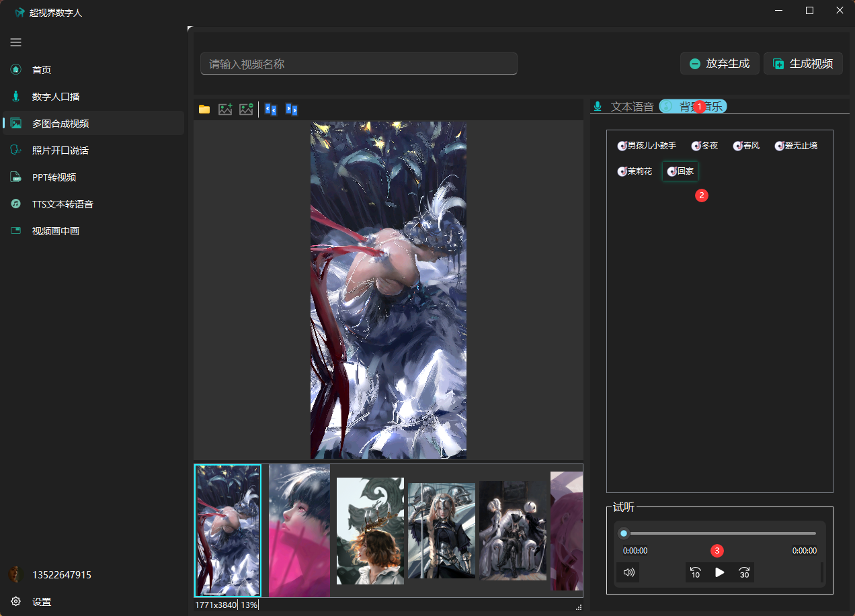855x616 pixels.
Task: Close the 超视界数字人 window
Action: [840, 10]
